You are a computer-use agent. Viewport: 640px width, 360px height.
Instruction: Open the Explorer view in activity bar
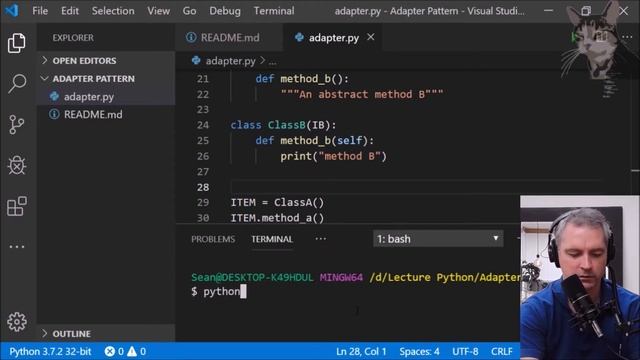tap(17, 43)
